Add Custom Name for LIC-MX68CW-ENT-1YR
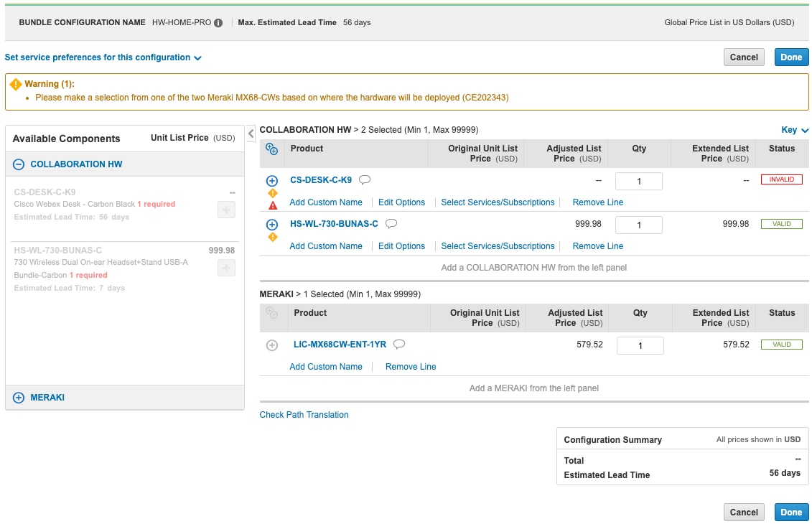This screenshot has width=812, height=524. pos(326,367)
